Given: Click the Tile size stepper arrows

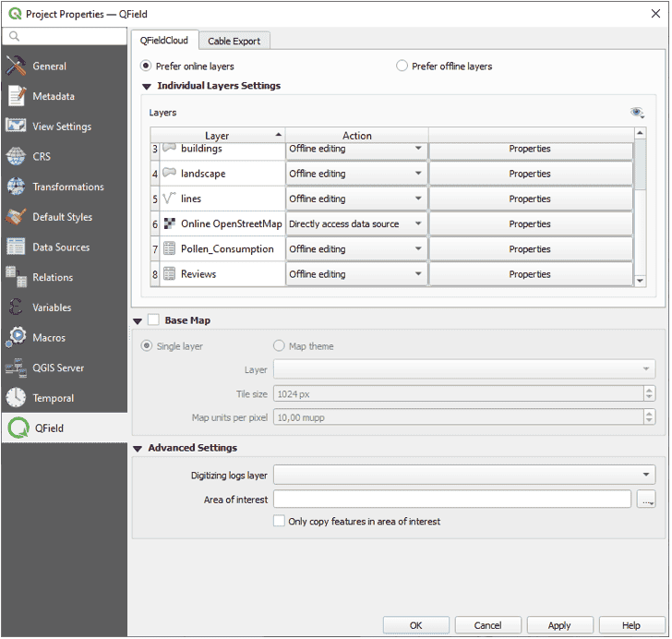Looking at the screenshot, I should 649,393.
